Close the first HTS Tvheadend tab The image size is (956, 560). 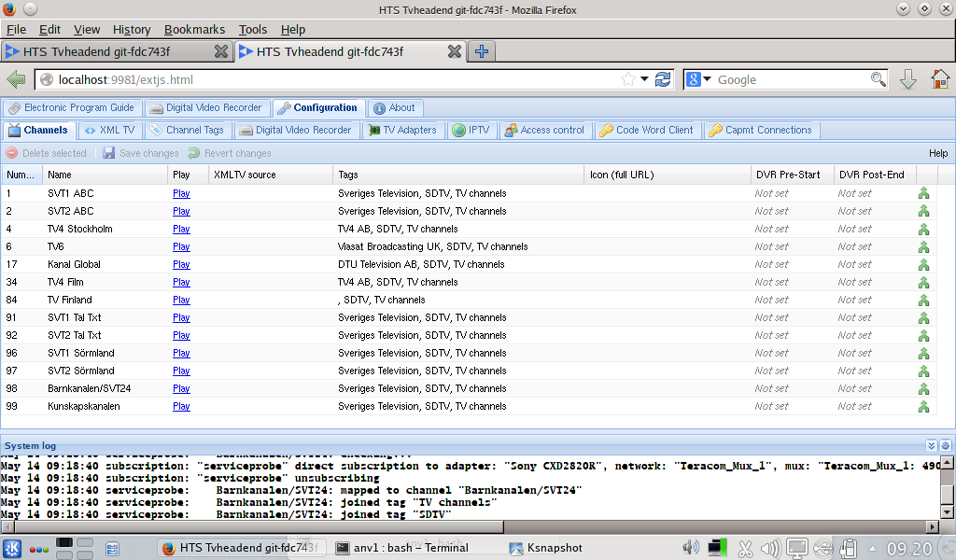tap(221, 51)
